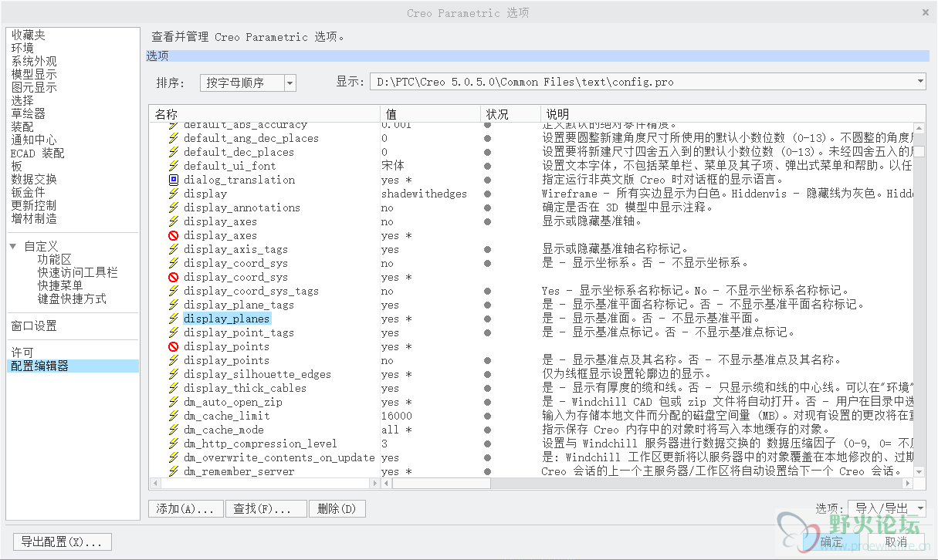Image resolution: width=938 pixels, height=560 pixels.
Task: Open the 模型显示 category
Action: click(34, 74)
